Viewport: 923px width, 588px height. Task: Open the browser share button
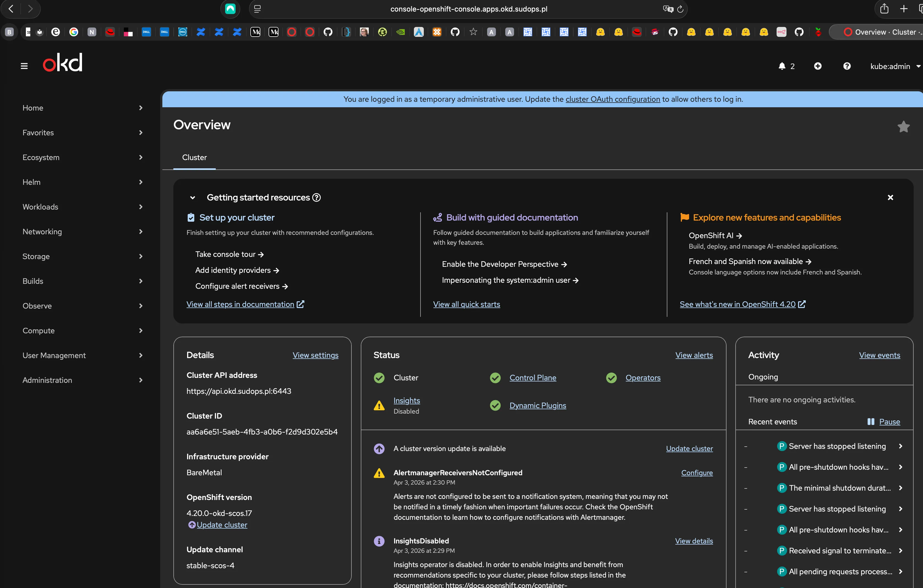click(884, 9)
